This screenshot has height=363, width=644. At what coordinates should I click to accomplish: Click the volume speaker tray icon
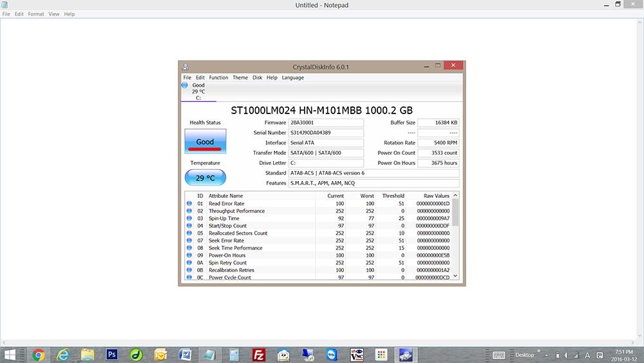point(566,355)
